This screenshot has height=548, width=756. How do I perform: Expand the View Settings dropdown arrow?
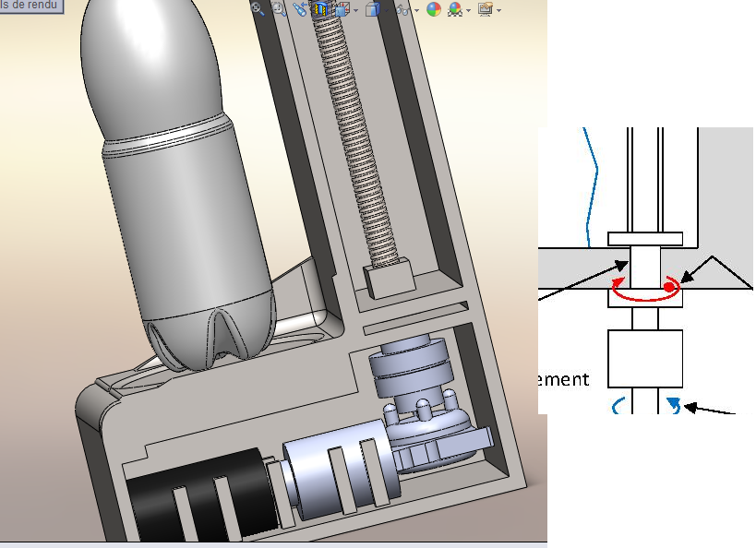[x=498, y=10]
